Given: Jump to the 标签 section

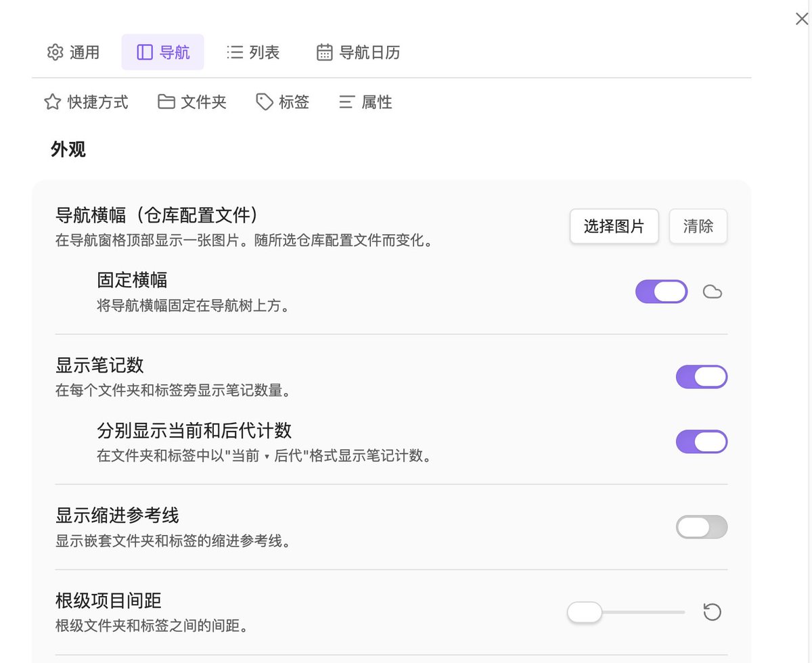Looking at the screenshot, I should [283, 102].
